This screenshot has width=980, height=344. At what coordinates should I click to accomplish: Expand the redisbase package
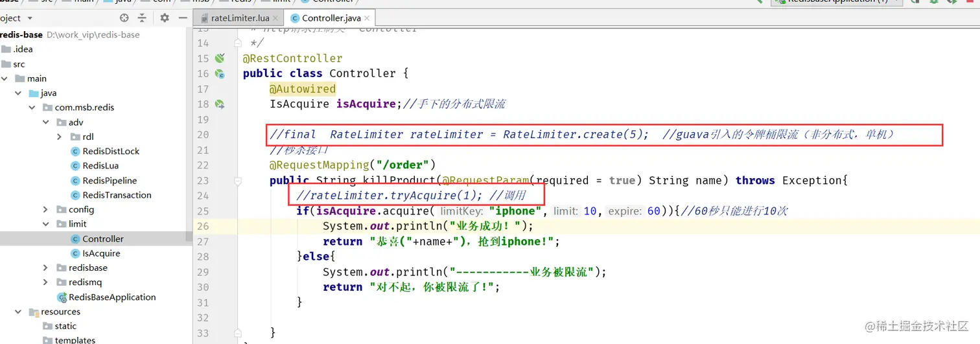click(45, 268)
